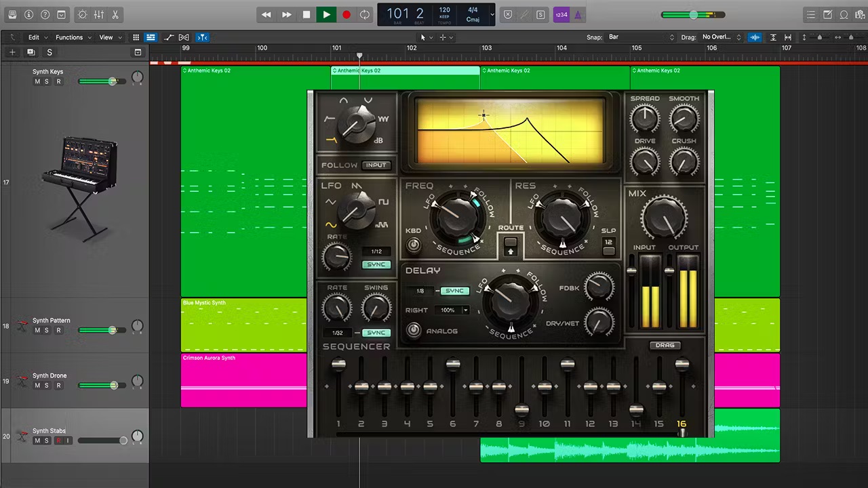Click the Add Track plus button
The width and height of the screenshot is (868, 488).
coord(12,52)
